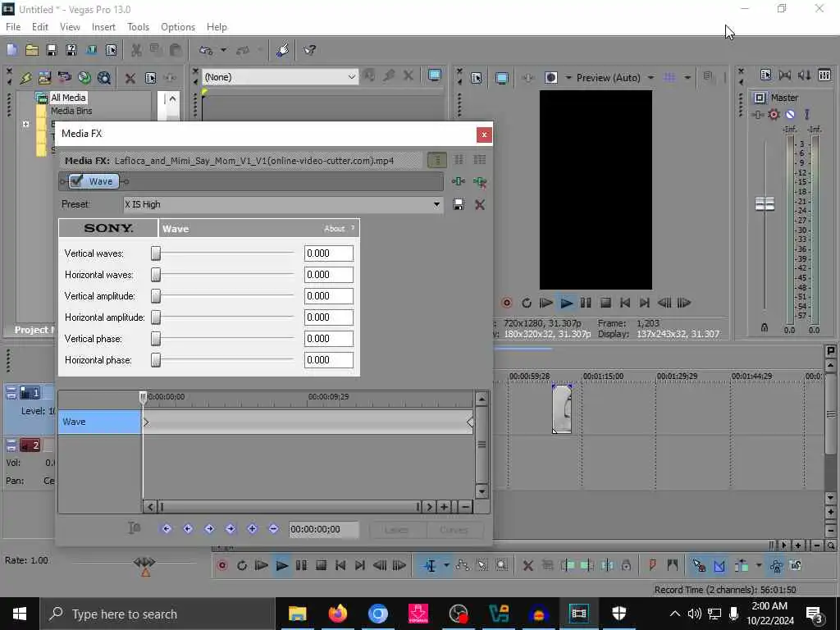Viewport: 840px width, 630px height.
Task: Click the Dim output icon in Master panel
Action: point(804,75)
